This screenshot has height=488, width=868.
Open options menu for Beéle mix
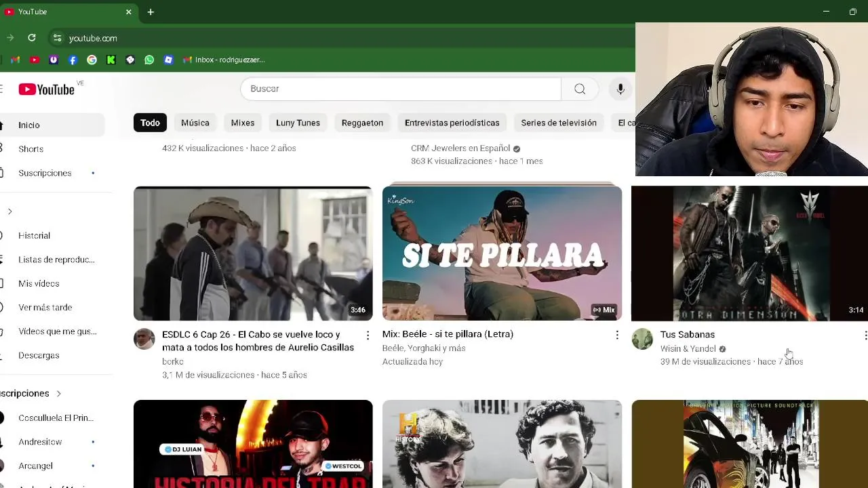point(616,335)
